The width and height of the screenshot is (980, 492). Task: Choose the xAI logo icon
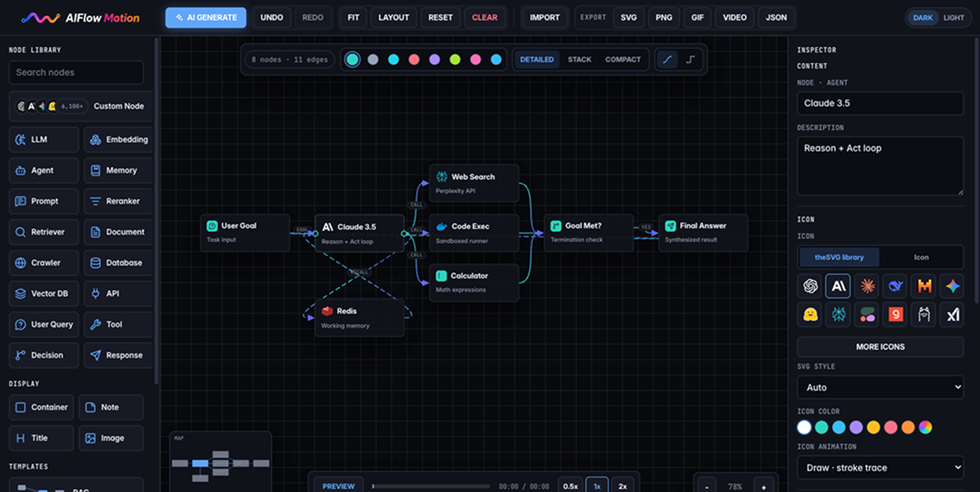(x=952, y=314)
